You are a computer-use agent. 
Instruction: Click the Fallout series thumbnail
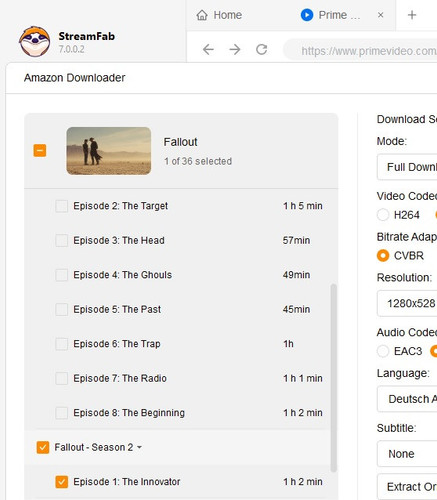109,151
